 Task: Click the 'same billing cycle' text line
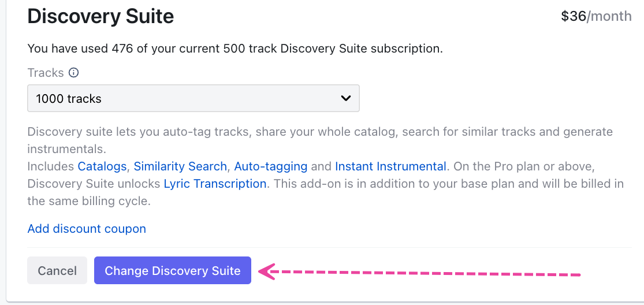88,201
